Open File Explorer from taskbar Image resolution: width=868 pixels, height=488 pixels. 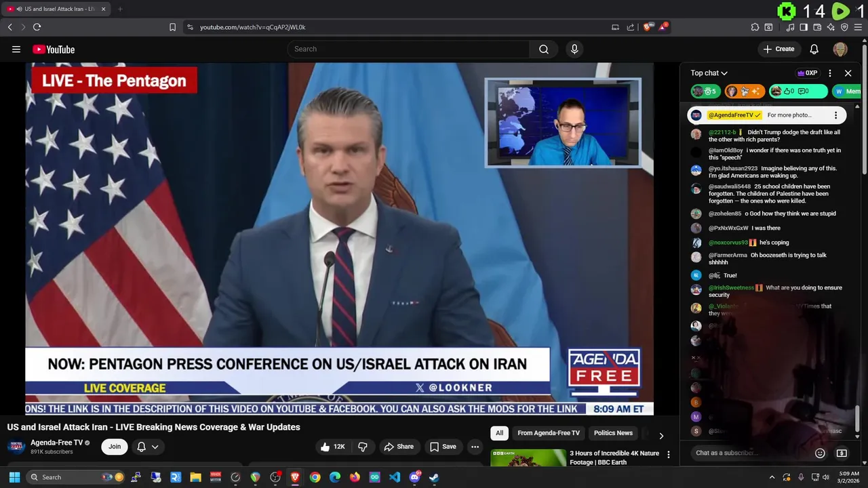(195, 477)
